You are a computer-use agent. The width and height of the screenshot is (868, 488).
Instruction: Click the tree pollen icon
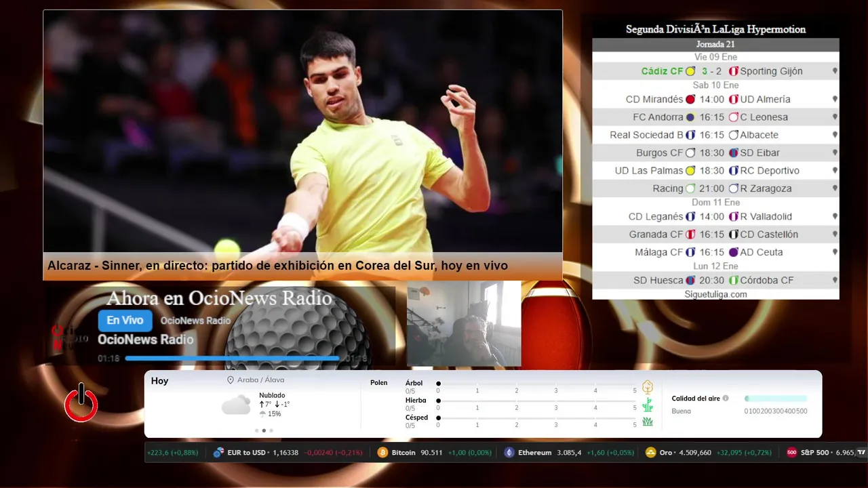648,387
